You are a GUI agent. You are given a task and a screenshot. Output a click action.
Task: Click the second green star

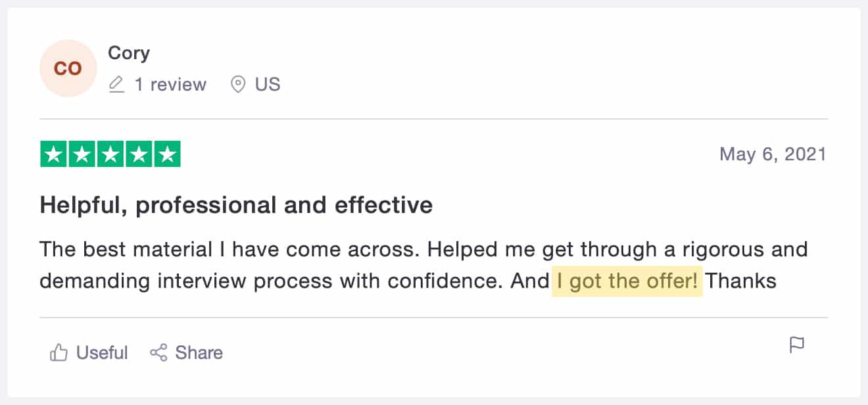(x=82, y=155)
